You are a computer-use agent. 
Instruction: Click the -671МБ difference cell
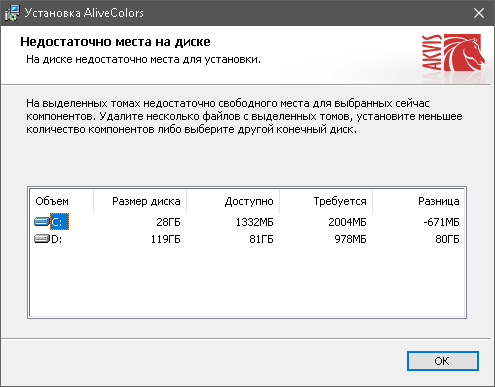[x=441, y=222]
